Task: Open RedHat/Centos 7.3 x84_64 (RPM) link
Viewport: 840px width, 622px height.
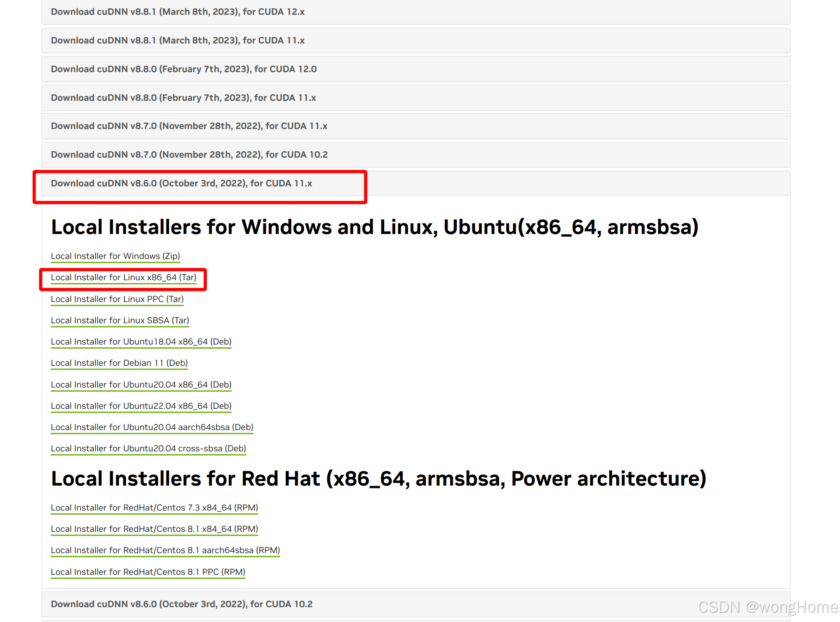Action: pyautogui.click(x=154, y=508)
